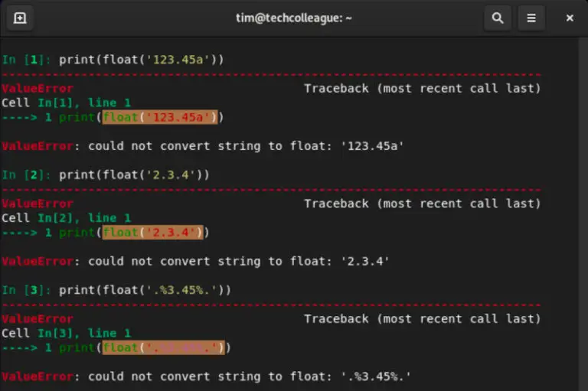Click error message ending with '123.45a'
Viewport: 588px width, 391px height.
(x=202, y=146)
